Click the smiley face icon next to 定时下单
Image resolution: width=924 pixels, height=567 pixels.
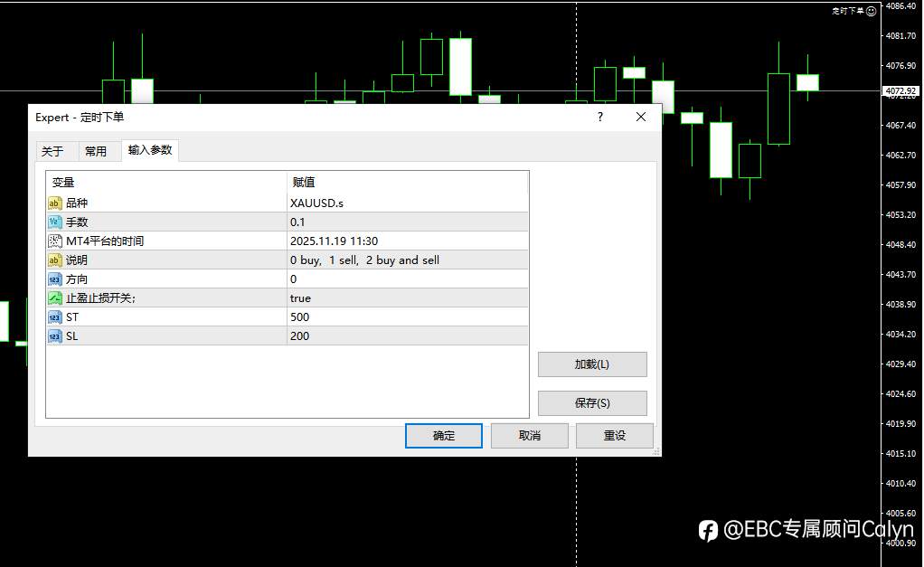(x=871, y=11)
